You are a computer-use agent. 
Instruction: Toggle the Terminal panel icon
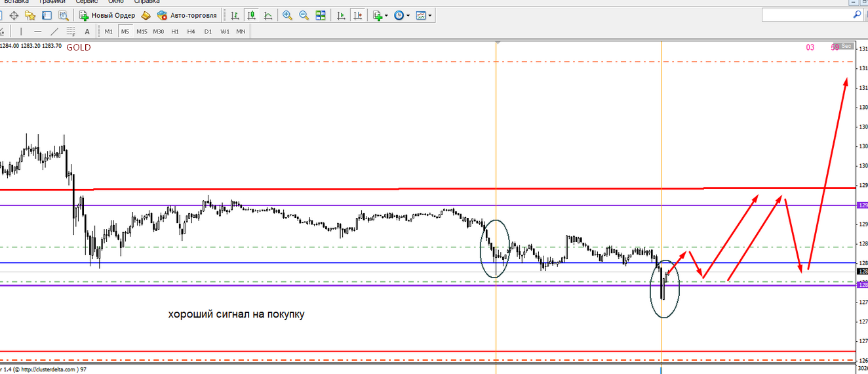coord(46,15)
